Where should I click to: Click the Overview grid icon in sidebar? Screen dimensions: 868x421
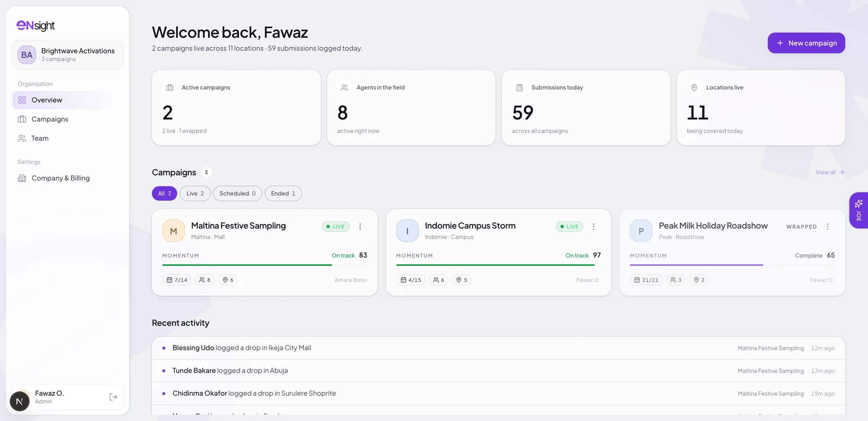pos(22,100)
